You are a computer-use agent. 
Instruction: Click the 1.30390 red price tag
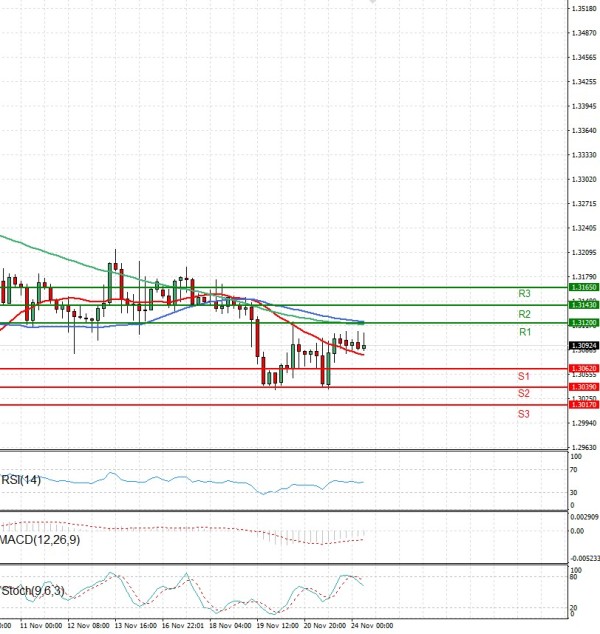(583, 387)
